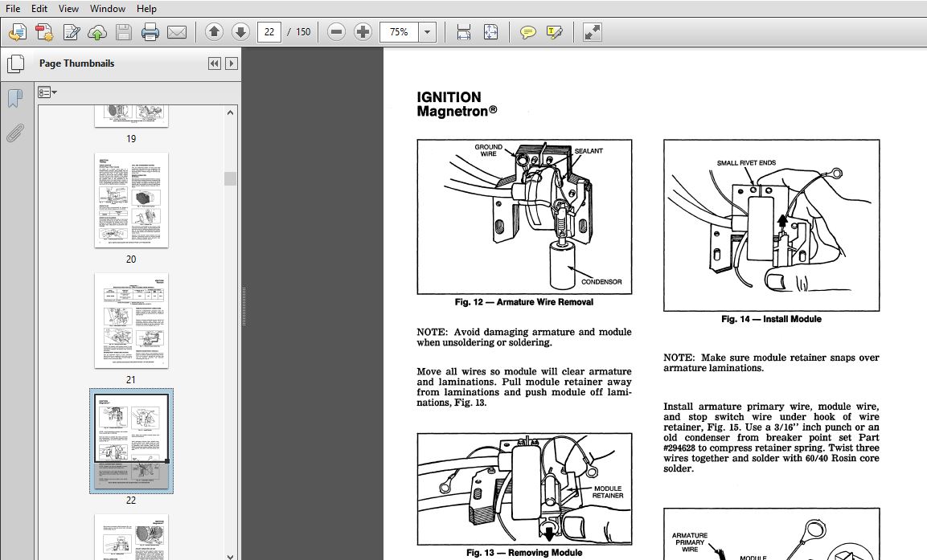The width and height of the screenshot is (927, 560).
Task: Click the Edit/Sign document icon
Action: (x=71, y=32)
